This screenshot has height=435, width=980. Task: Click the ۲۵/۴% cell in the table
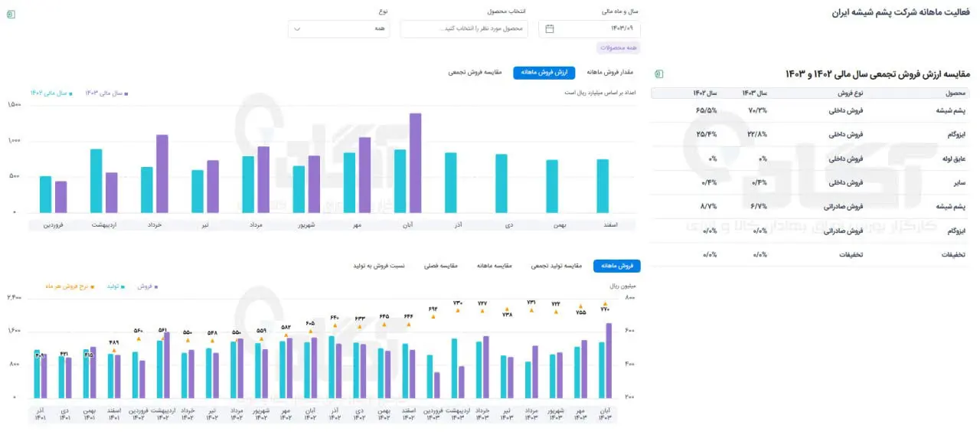pos(707,134)
